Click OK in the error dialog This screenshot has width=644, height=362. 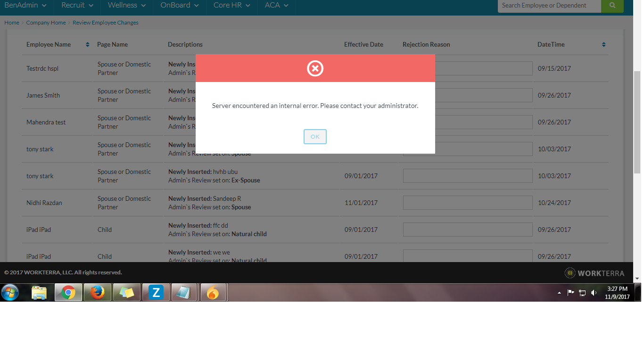click(315, 137)
